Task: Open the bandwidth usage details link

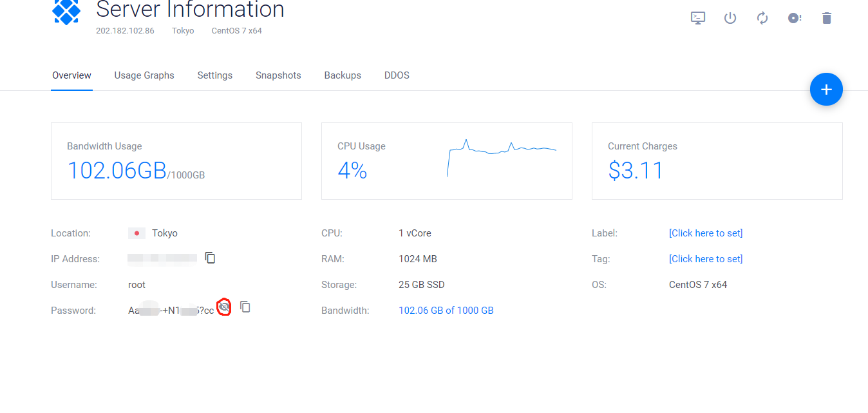Action: [446, 310]
